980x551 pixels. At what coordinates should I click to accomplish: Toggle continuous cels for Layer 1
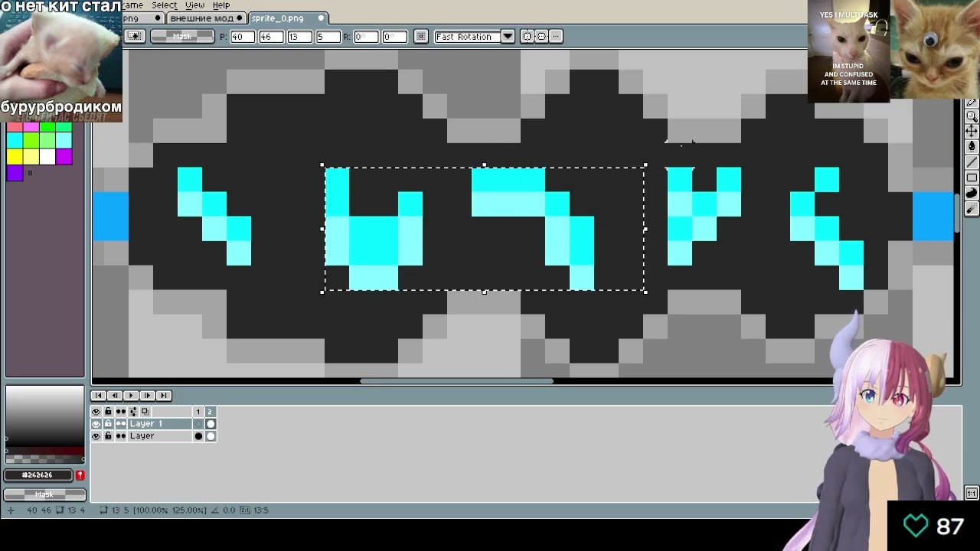pyautogui.click(x=121, y=424)
